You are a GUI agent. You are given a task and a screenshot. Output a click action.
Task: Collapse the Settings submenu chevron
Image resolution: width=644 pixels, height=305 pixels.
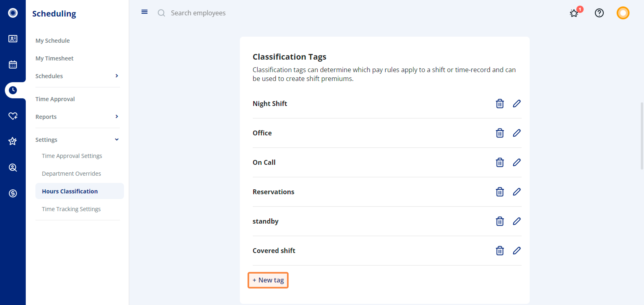click(x=117, y=139)
